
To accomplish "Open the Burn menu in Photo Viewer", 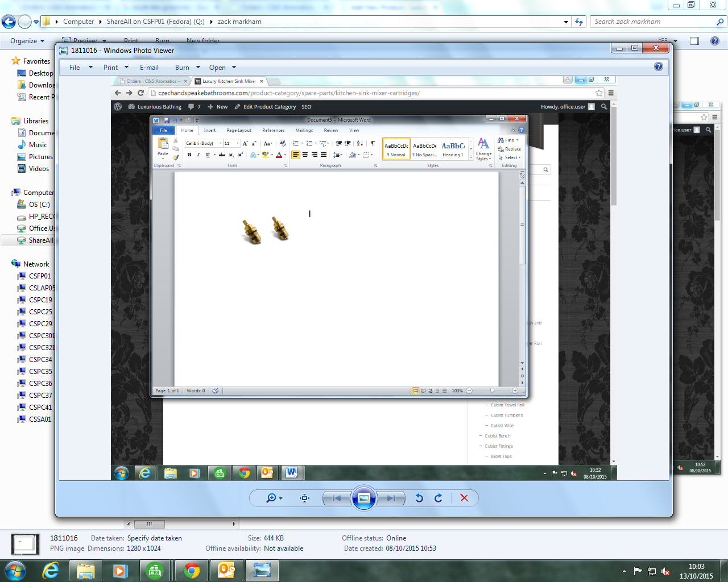I will pos(187,68).
